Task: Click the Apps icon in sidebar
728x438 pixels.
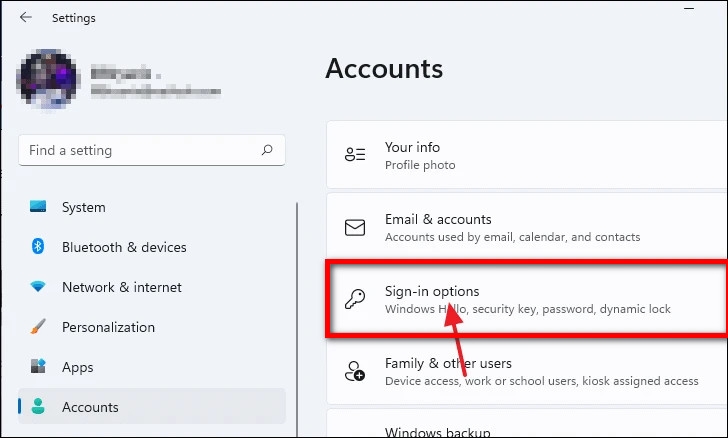Action: (x=38, y=366)
